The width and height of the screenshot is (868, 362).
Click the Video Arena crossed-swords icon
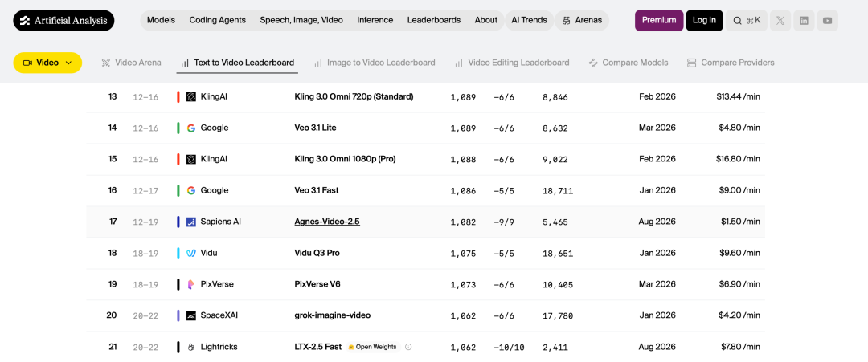[106, 63]
